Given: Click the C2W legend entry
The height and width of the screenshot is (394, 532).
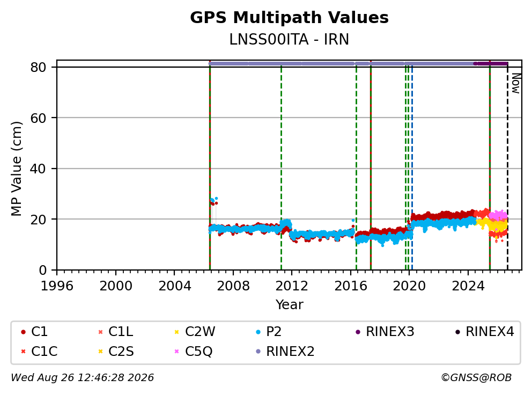Looking at the screenshot, I should click(x=195, y=332).
